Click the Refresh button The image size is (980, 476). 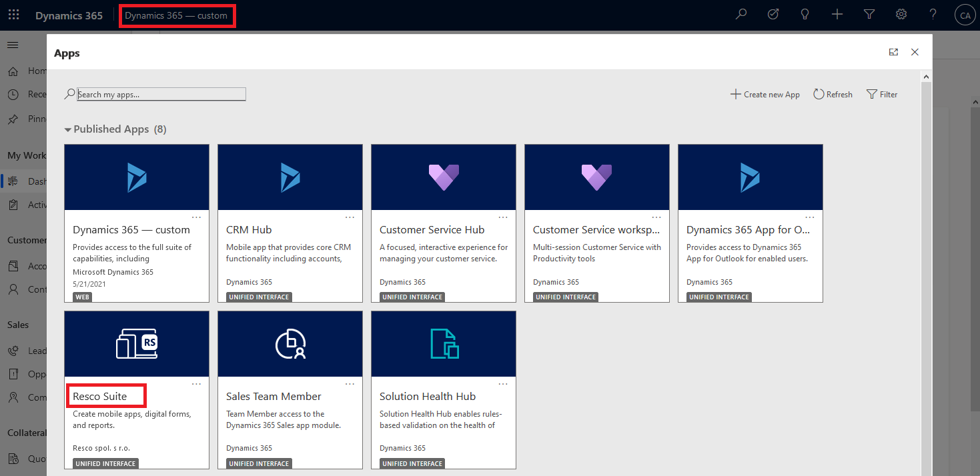click(x=833, y=95)
